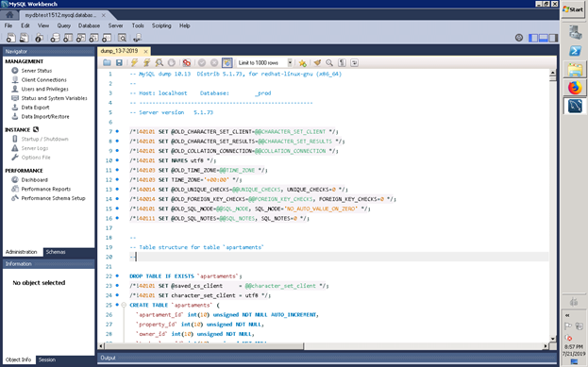Create a new view icon
This screenshot has width=588, height=367.
click(81, 38)
